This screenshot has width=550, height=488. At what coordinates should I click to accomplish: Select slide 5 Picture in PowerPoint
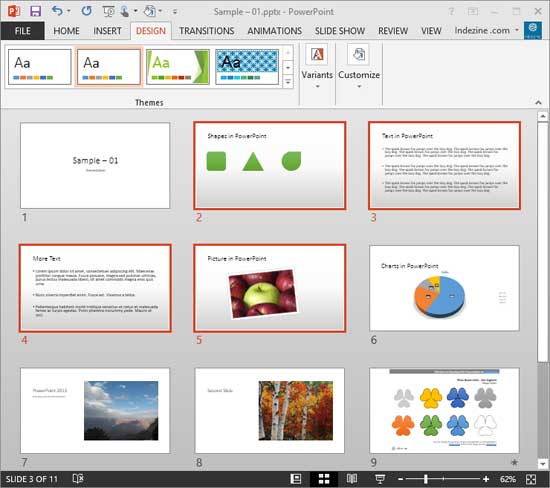coord(270,288)
